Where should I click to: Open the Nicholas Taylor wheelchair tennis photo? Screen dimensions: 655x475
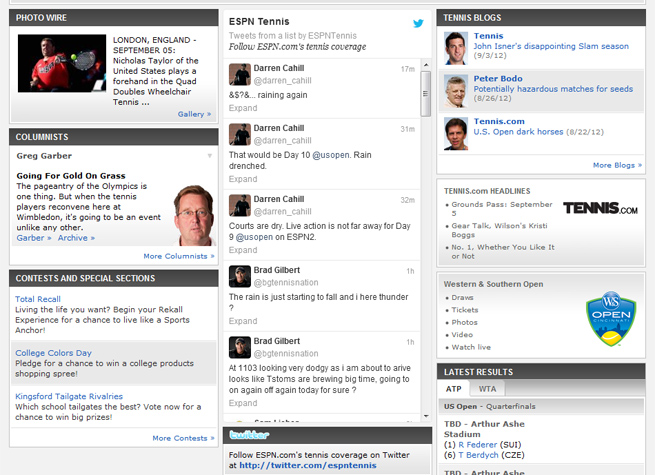[x=62, y=64]
